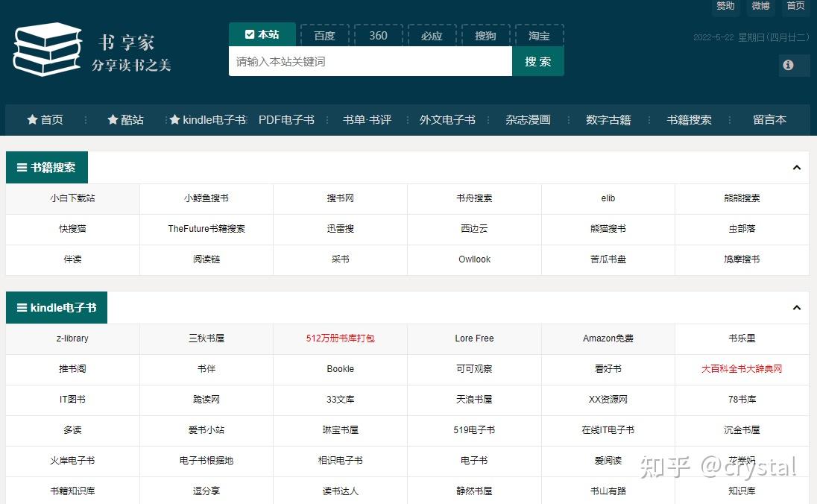817x504 pixels.
Task: Collapse the 书籍搜索 section with its chevron
Action: [797, 167]
